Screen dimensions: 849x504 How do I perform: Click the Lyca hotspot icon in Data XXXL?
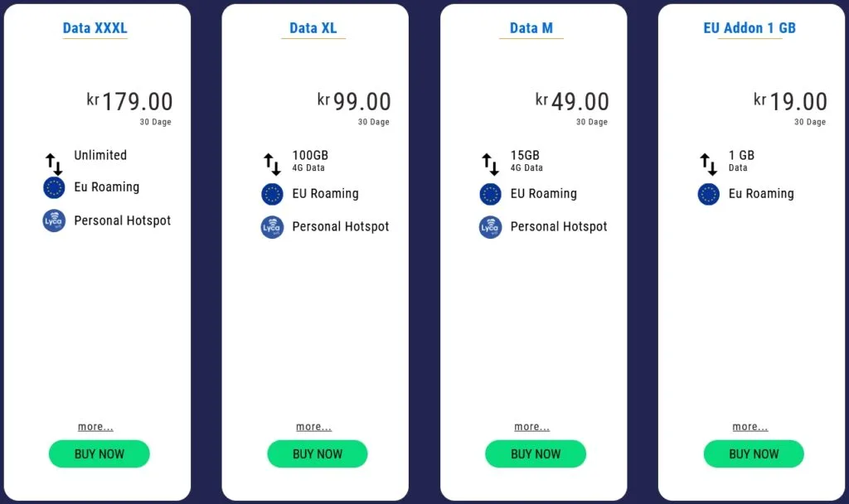pos(54,221)
